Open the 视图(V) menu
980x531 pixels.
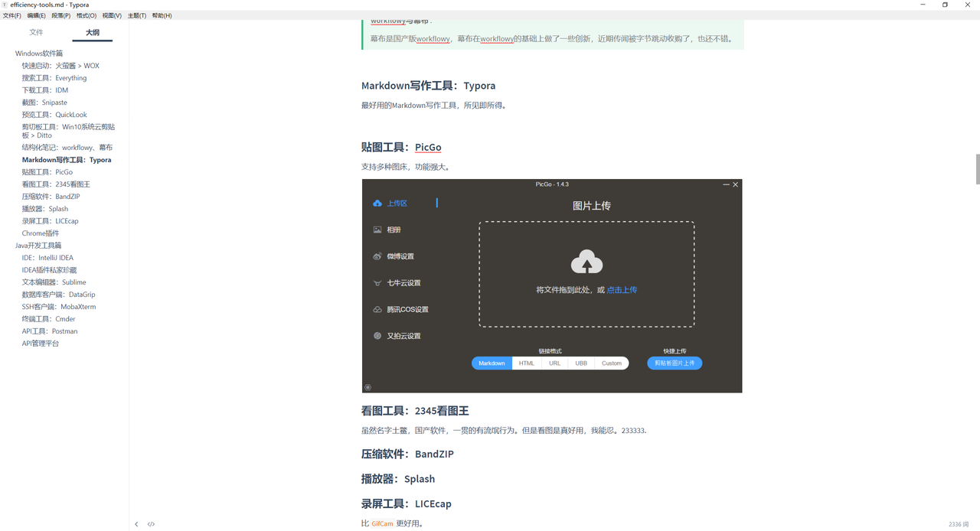pos(112,15)
